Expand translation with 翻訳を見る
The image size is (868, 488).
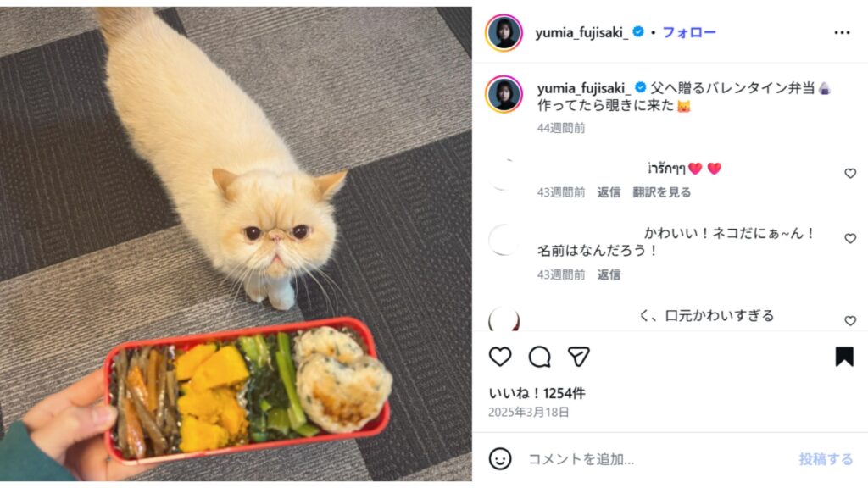coord(661,192)
